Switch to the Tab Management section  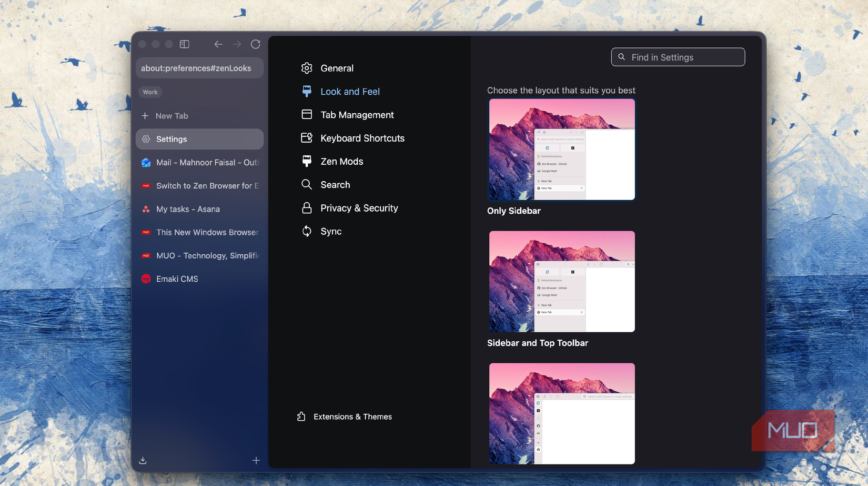click(357, 114)
